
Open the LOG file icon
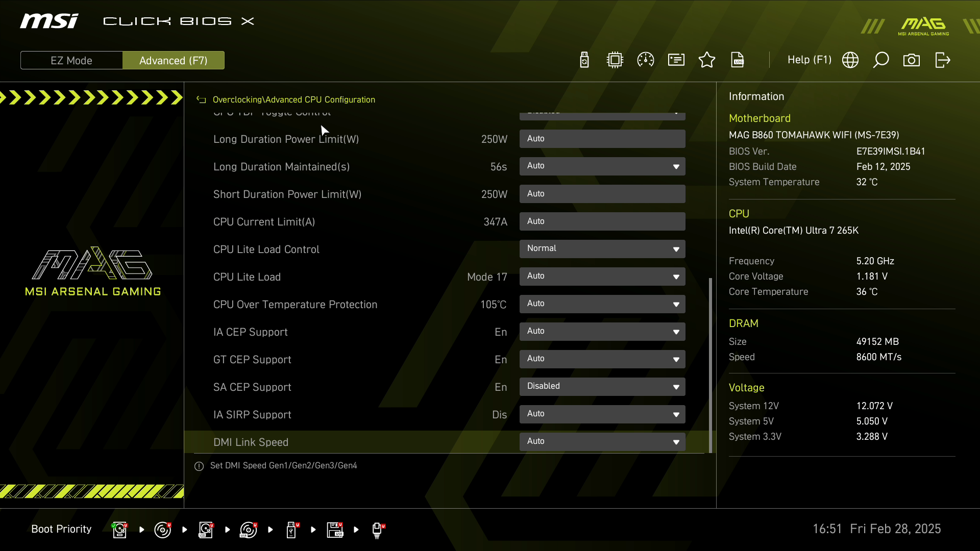point(738,60)
